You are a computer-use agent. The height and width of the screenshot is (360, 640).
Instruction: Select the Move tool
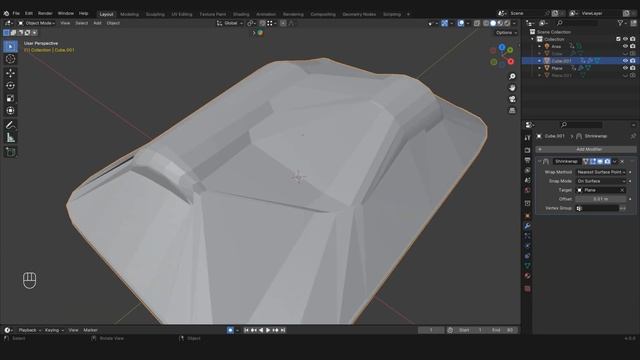click(x=10, y=73)
